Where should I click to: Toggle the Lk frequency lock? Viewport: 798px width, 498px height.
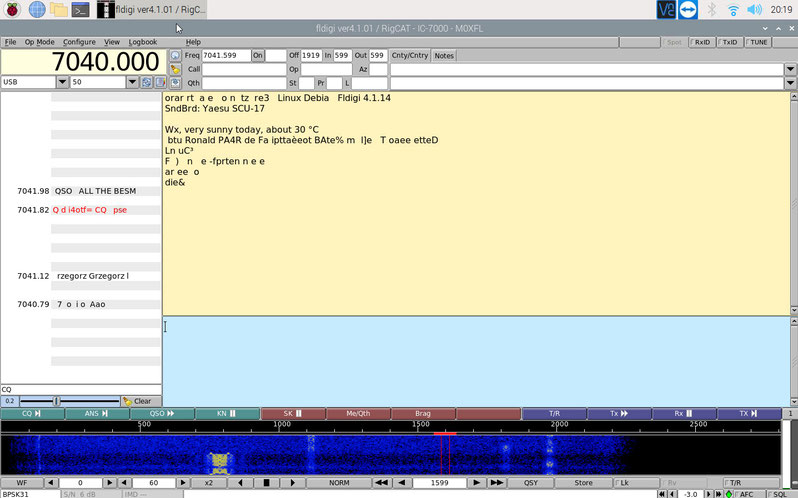[x=635, y=483]
